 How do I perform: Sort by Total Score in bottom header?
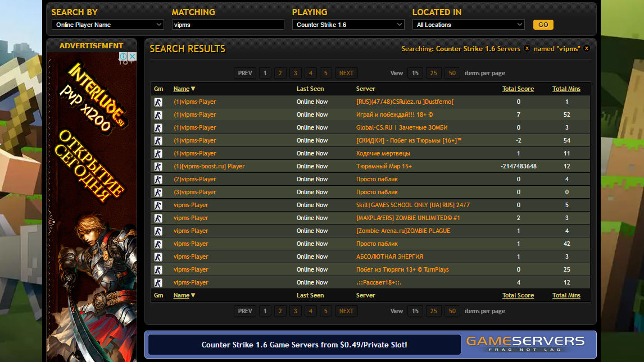[518, 295]
